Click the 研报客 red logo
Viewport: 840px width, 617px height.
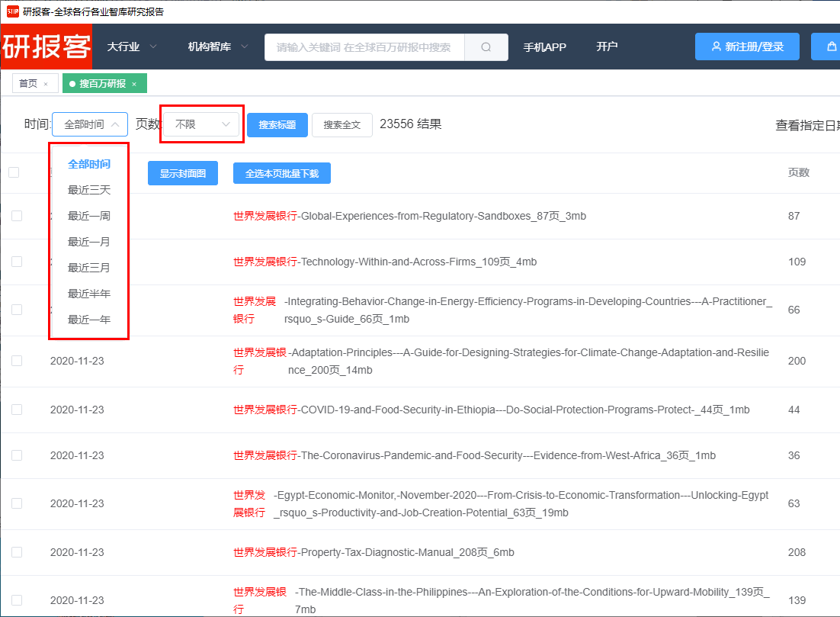click(46, 47)
